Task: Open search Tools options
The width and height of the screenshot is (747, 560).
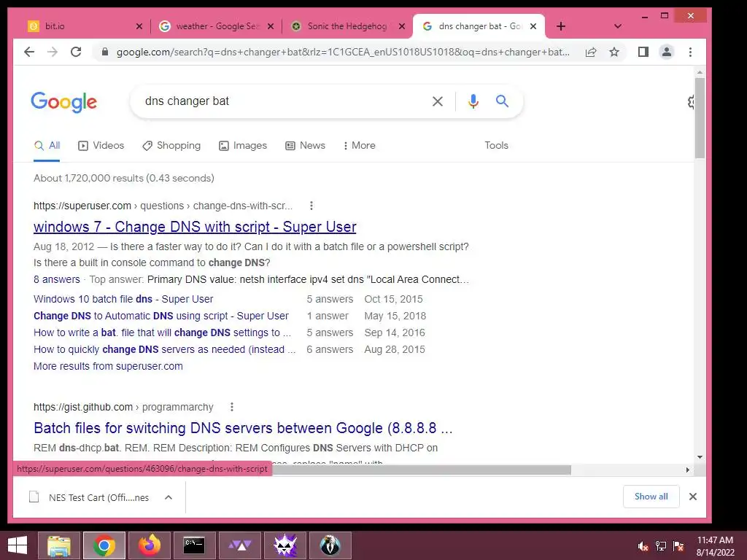Action: coord(496,146)
